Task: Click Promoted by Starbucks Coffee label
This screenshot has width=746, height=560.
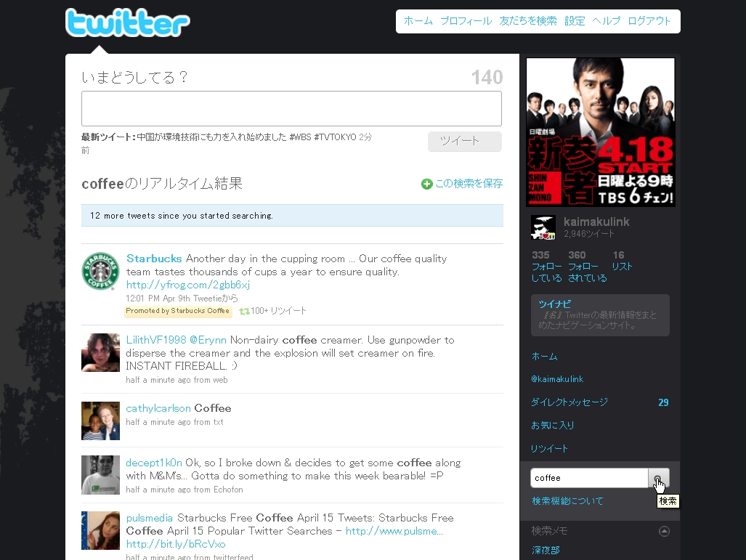Action: 178,311
